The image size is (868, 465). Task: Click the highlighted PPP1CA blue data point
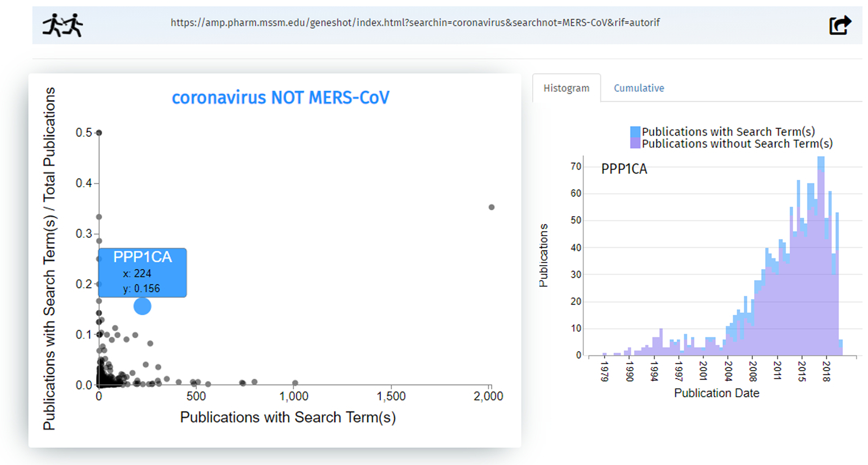click(142, 306)
